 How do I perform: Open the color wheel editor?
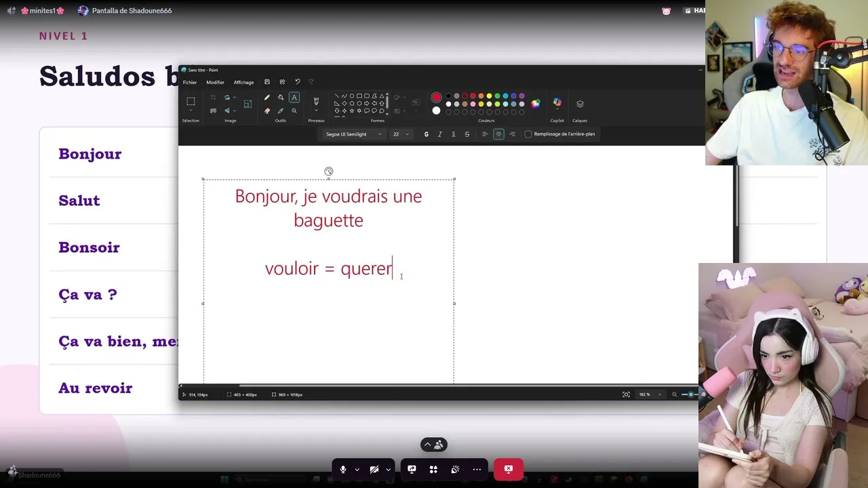(536, 104)
